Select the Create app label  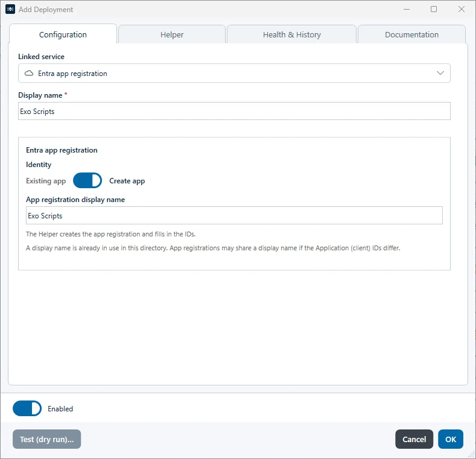coord(127,181)
